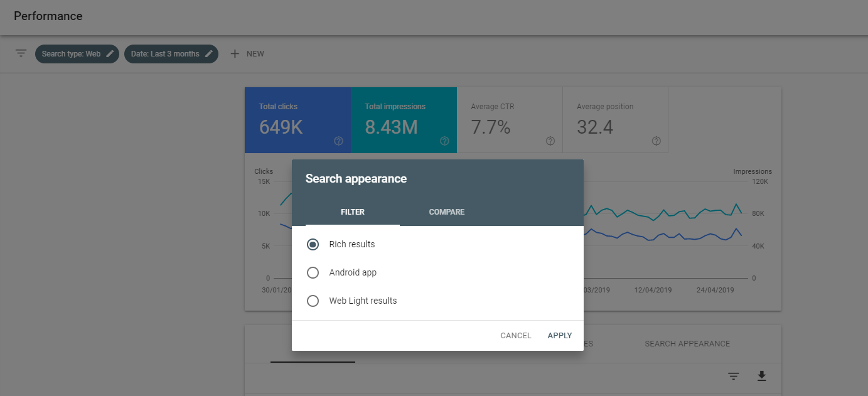Click the table filter rows icon
The height and width of the screenshot is (396, 868).
pos(733,376)
